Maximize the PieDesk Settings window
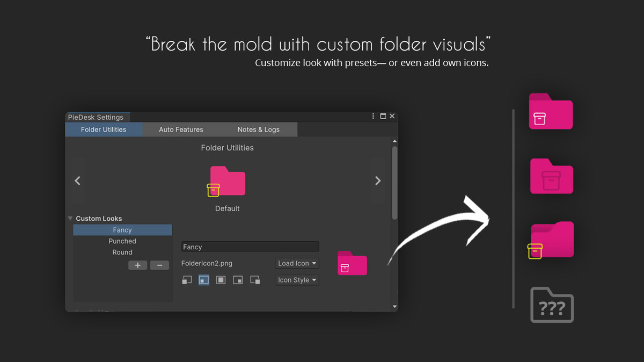The image size is (644, 362). tap(383, 116)
